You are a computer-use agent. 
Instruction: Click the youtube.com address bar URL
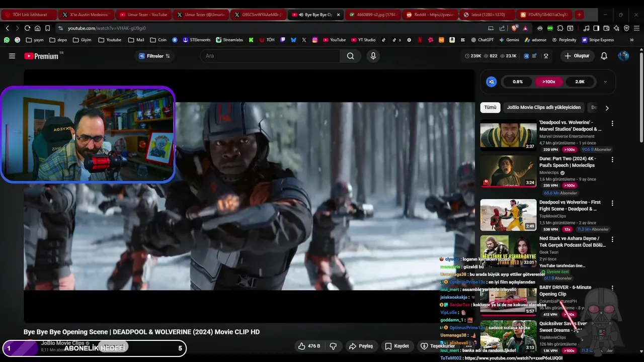107,28
